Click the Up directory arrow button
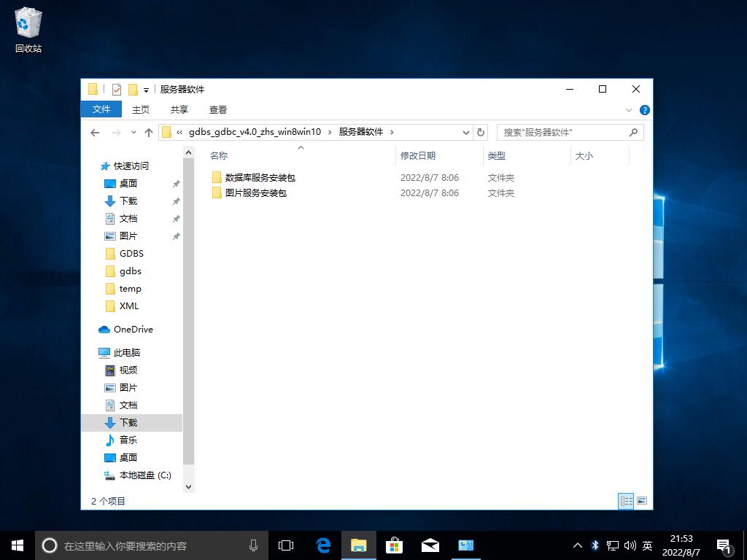 (x=149, y=132)
